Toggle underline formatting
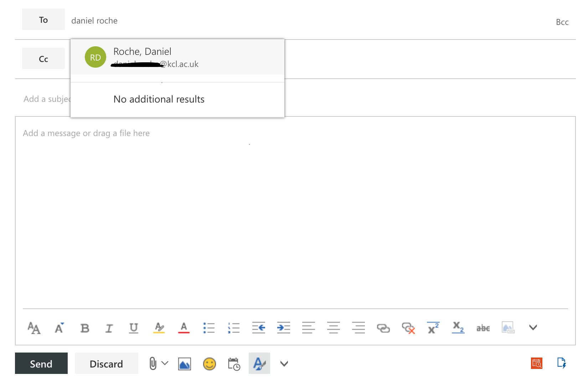 click(134, 328)
